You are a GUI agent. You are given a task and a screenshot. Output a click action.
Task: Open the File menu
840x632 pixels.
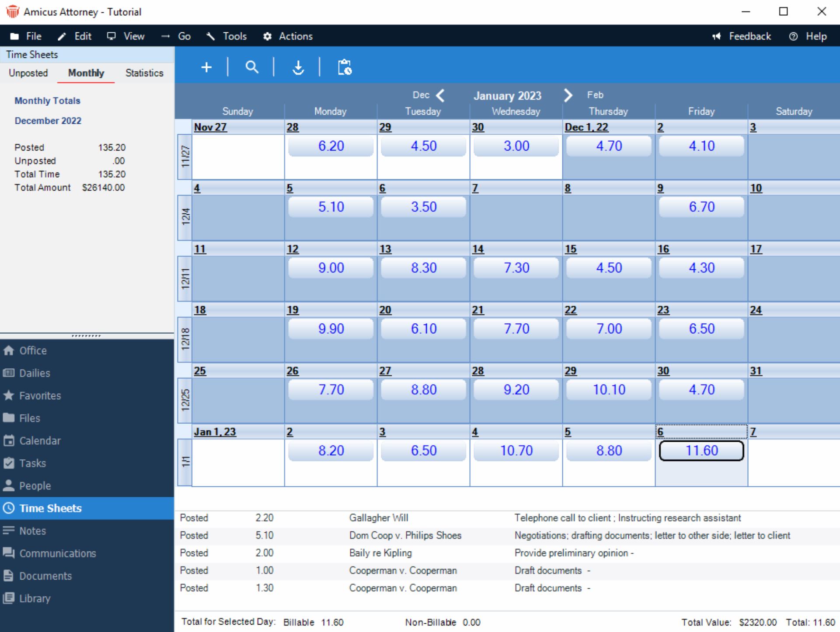pos(26,36)
